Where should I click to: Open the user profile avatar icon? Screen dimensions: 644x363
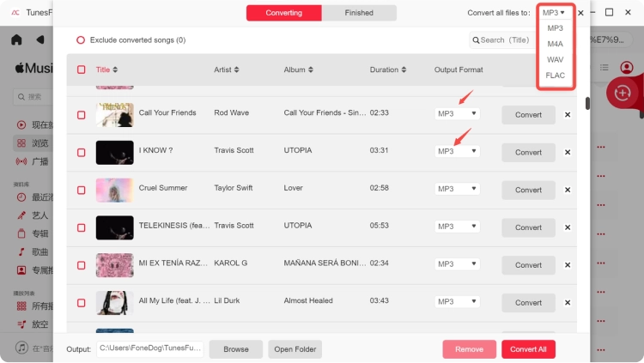626,67
